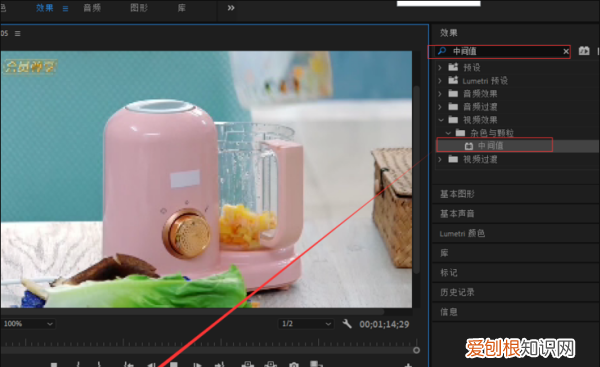The image size is (600, 367).
Task: Open the 效果 workspace tab menu icon
Action: (x=65, y=8)
